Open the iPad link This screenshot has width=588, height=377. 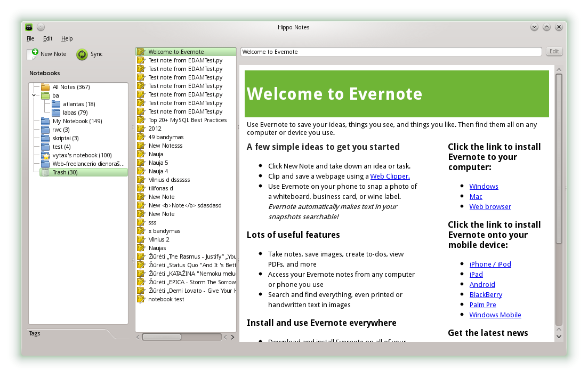click(476, 275)
